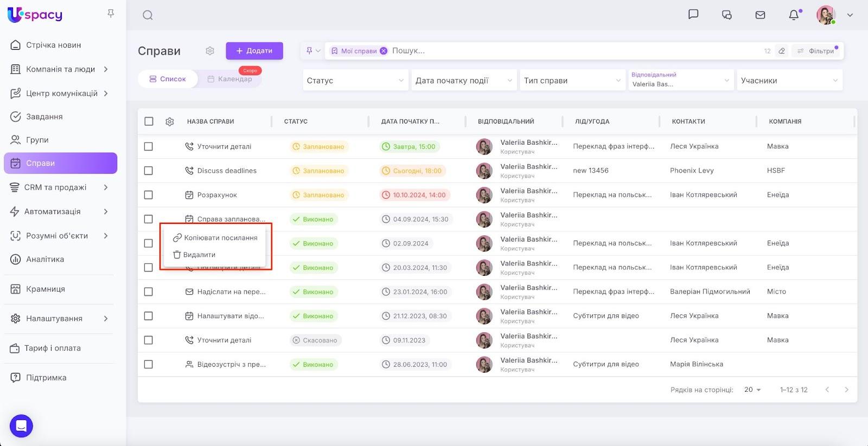Open notifications bell icon
Screen dimensions: 868x446
794,15
